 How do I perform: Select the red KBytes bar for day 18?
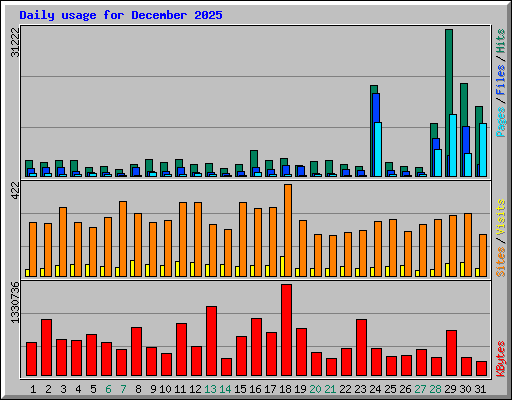pyautogui.click(x=286, y=330)
